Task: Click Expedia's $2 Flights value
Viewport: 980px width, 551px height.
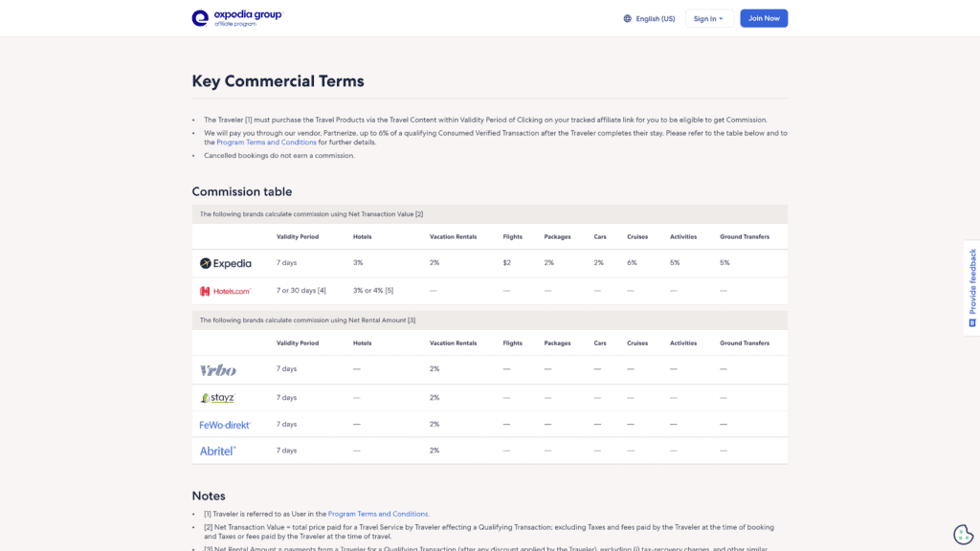Action: [507, 263]
